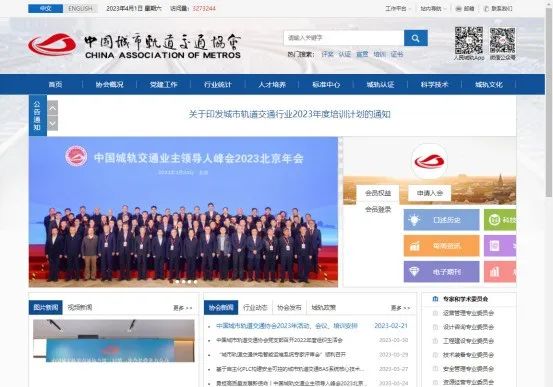Click the chart icon on the orange tile
The image size is (553, 387).
[x=414, y=246]
